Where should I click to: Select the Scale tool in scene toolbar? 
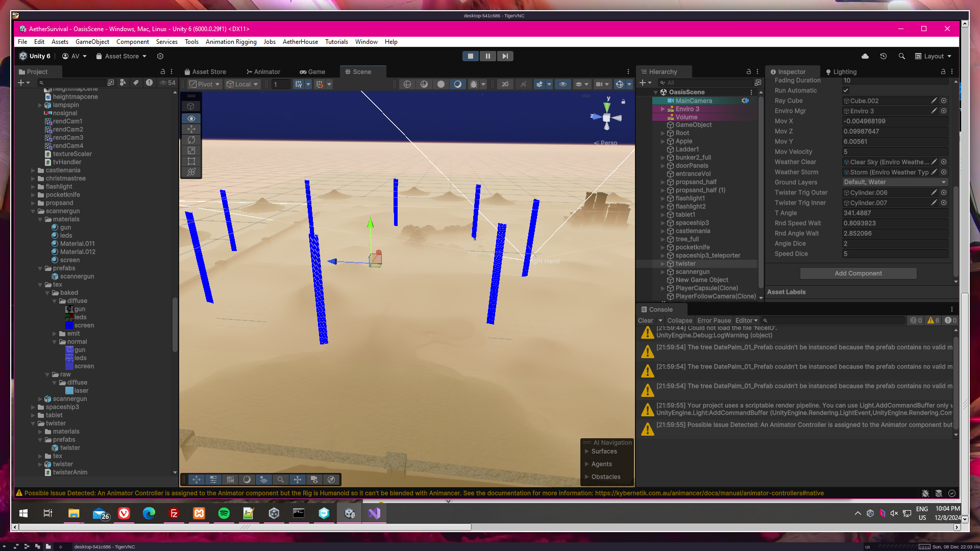tap(191, 151)
